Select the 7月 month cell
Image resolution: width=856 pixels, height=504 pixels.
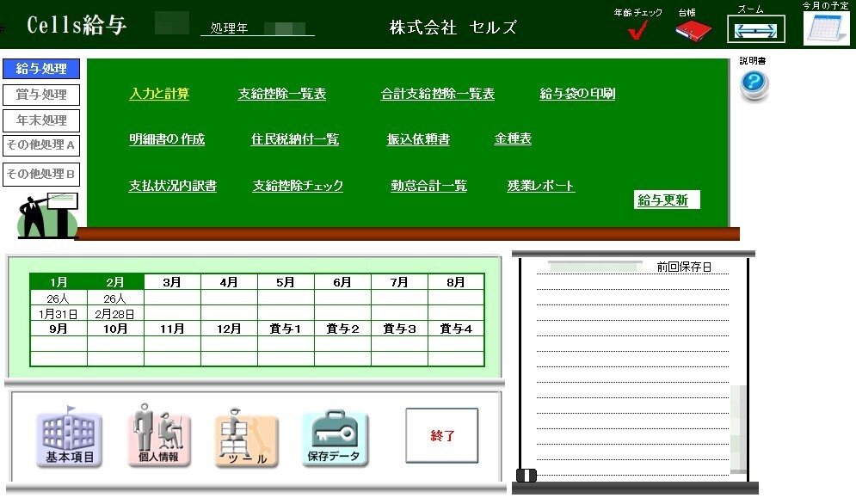click(x=399, y=282)
